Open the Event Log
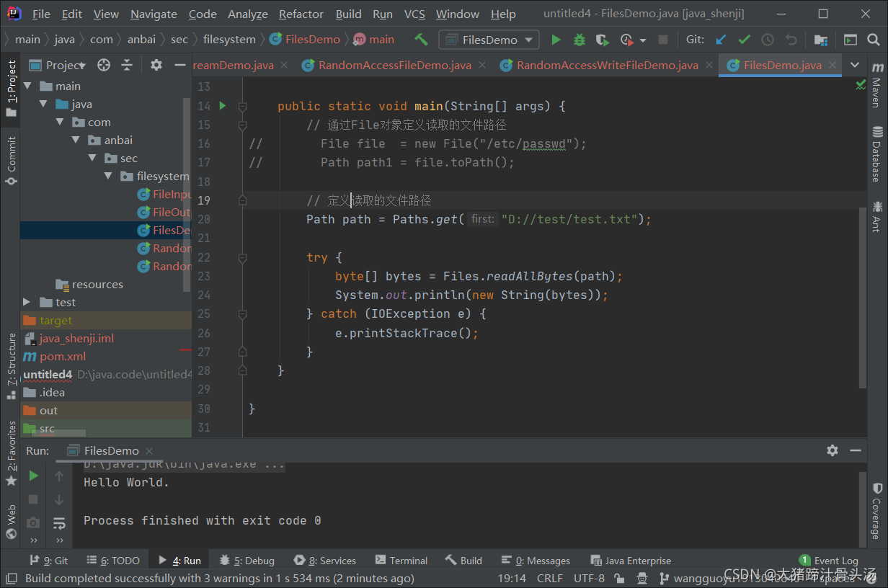888x588 pixels. (x=828, y=561)
